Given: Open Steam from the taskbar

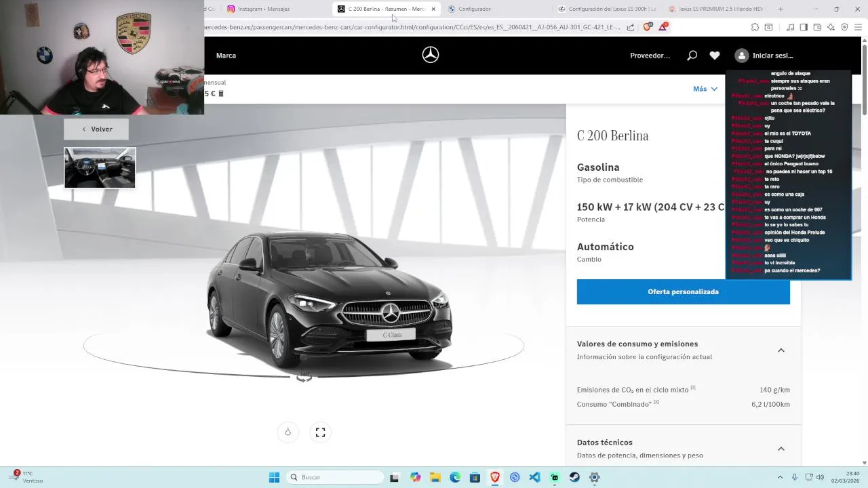Looking at the screenshot, I should (x=574, y=477).
